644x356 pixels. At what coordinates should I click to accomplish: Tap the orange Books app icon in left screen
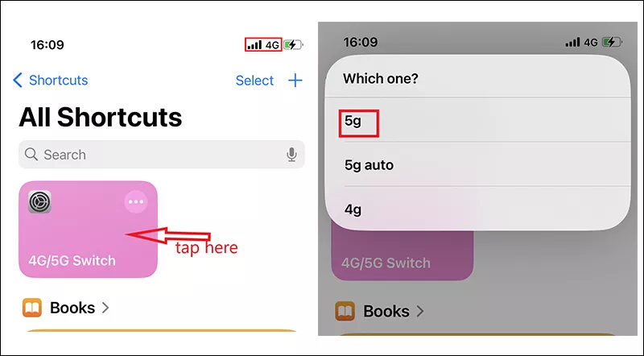(32, 308)
